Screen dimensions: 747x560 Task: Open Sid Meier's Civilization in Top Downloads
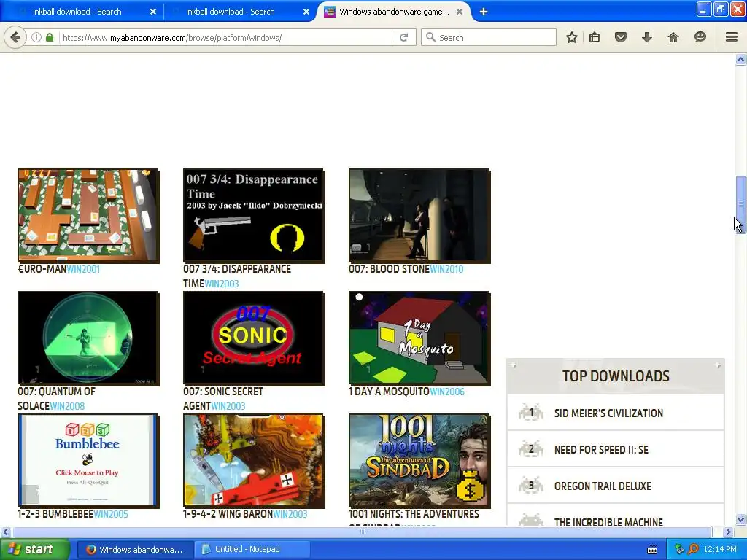tap(608, 413)
